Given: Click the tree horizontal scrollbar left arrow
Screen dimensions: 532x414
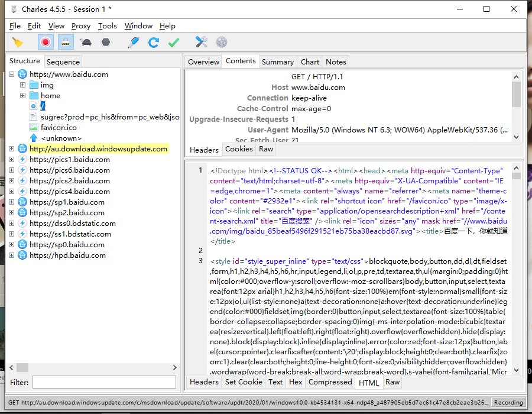Looking at the screenshot, I should (12, 367).
